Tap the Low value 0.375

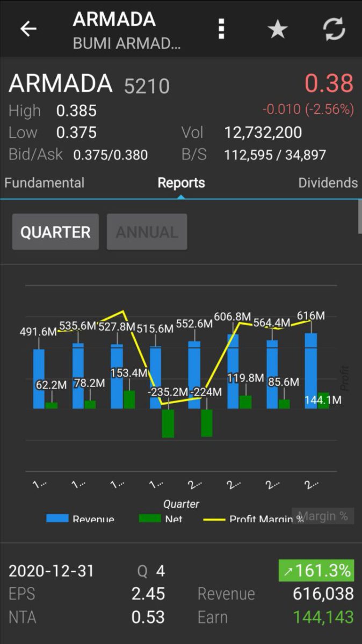(x=77, y=133)
